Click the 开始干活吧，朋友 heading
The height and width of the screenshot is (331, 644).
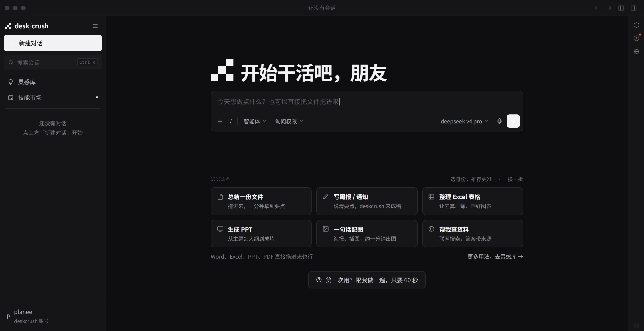313,73
